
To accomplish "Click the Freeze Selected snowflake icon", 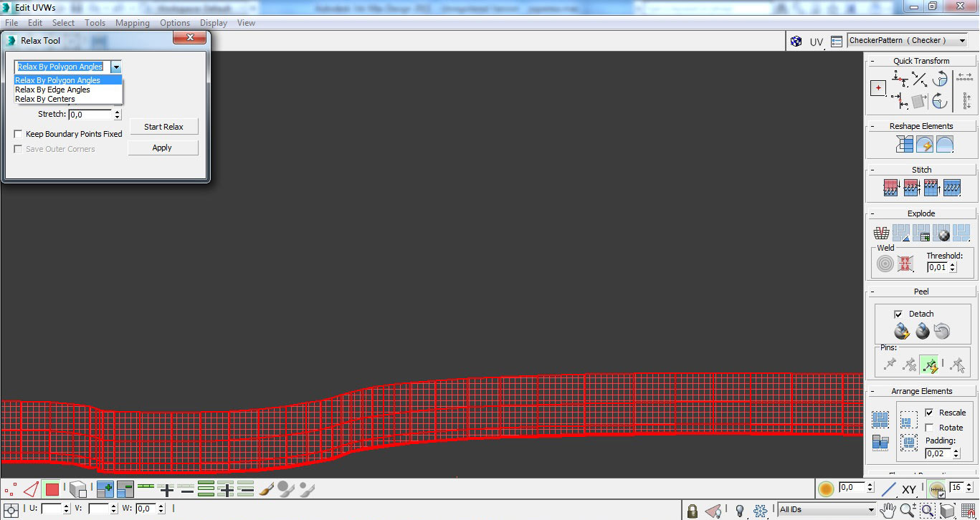I will (x=761, y=511).
